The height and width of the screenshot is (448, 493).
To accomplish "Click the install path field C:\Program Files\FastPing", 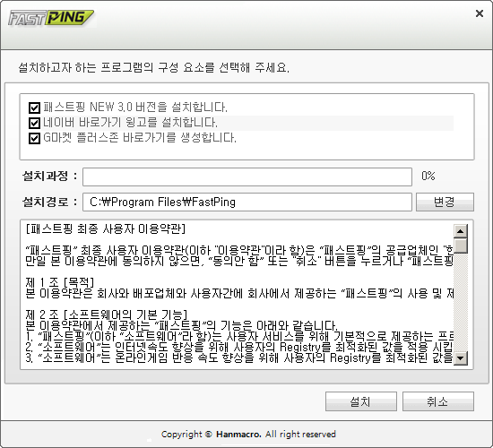I will pyautogui.click(x=247, y=202).
